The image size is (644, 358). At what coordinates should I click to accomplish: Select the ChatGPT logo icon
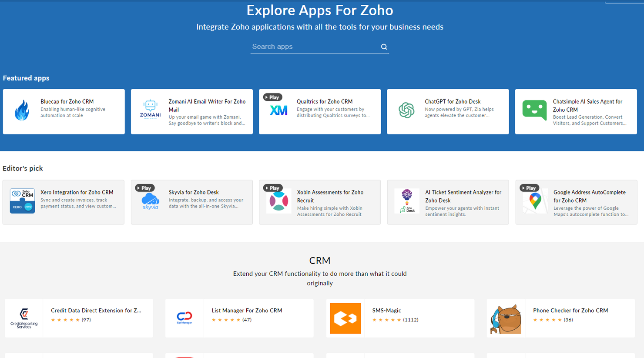coord(406,110)
